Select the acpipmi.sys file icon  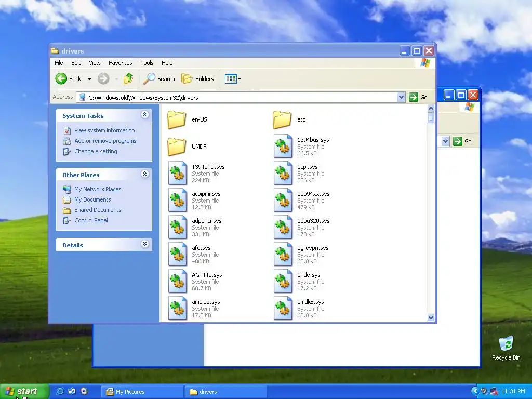[178, 200]
